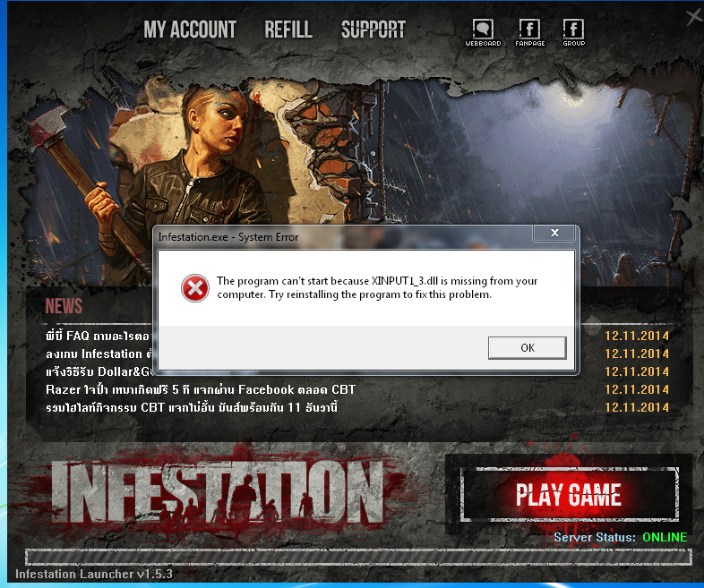The image size is (704, 588).
Task: Open the news item starting 'ลงเกม Infestation'
Action: click(99, 354)
